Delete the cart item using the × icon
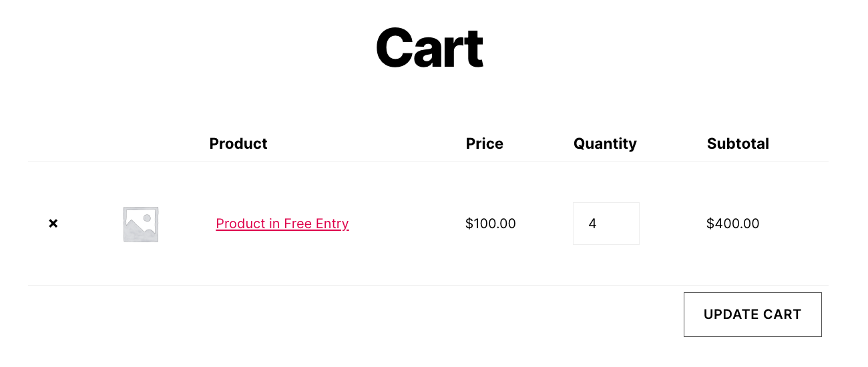The image size is (868, 367). (x=53, y=224)
